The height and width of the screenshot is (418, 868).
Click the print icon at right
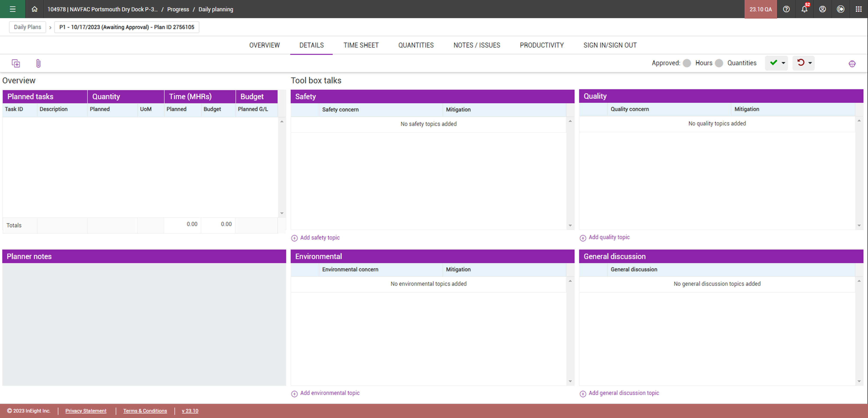click(852, 64)
